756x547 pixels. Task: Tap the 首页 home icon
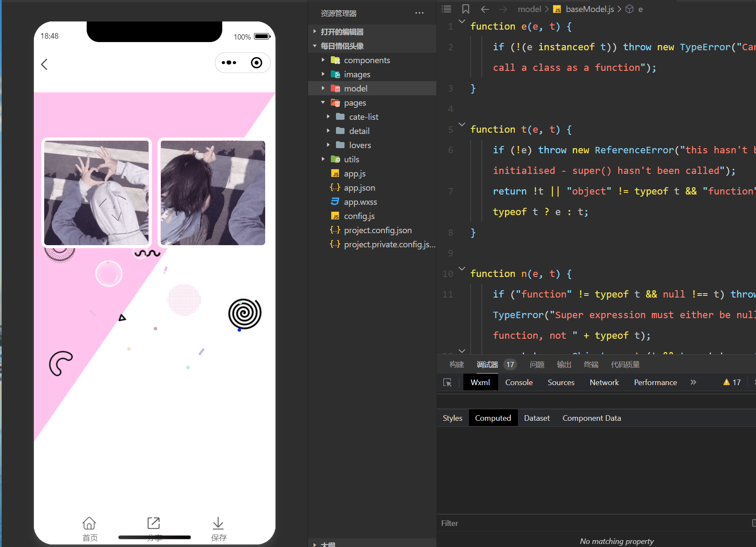pyautogui.click(x=89, y=523)
